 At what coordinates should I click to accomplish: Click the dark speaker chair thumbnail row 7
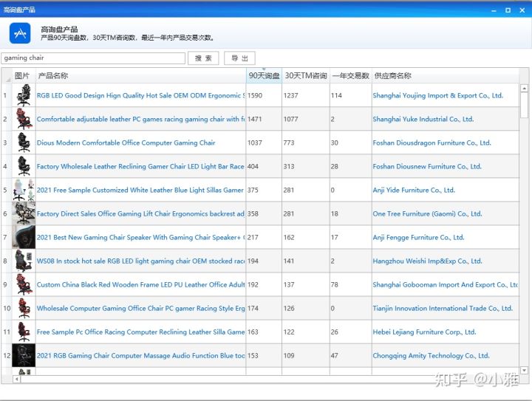[24, 237]
